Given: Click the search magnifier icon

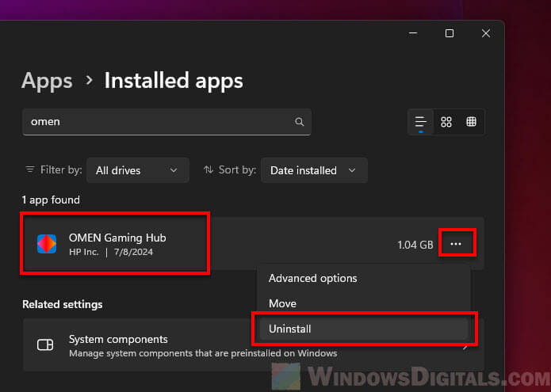Looking at the screenshot, I should click(299, 122).
